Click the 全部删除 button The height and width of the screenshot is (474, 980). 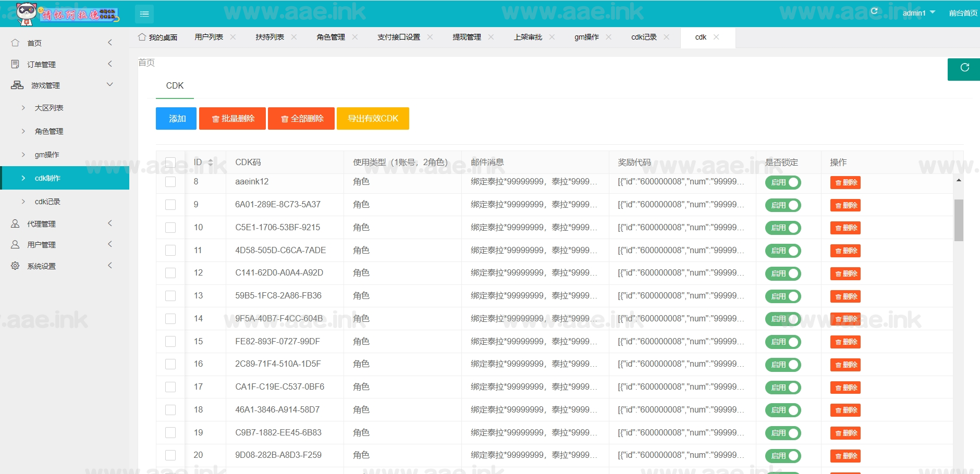[301, 118]
